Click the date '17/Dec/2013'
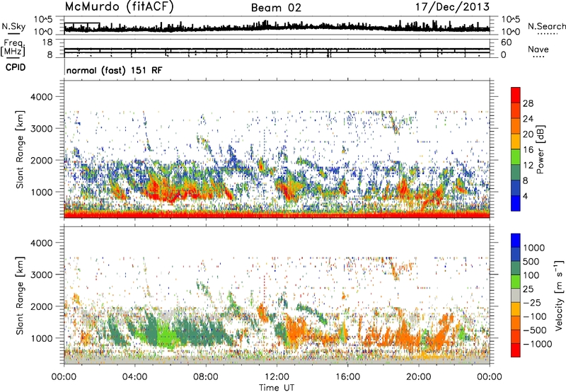This screenshot has width=566, height=392. click(x=452, y=6)
